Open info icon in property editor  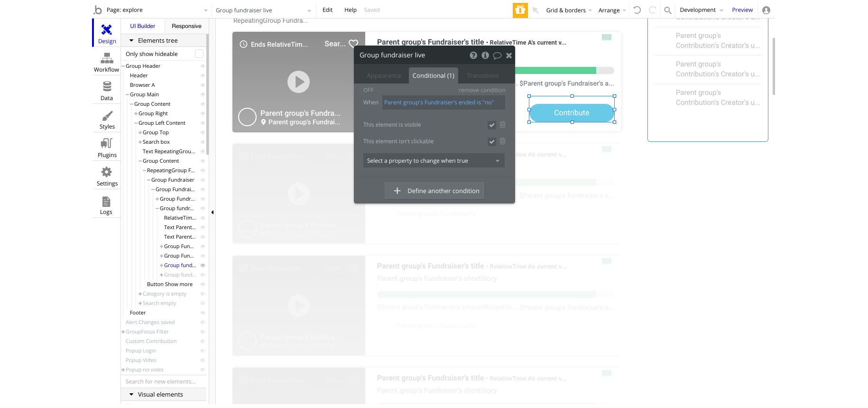click(x=485, y=56)
